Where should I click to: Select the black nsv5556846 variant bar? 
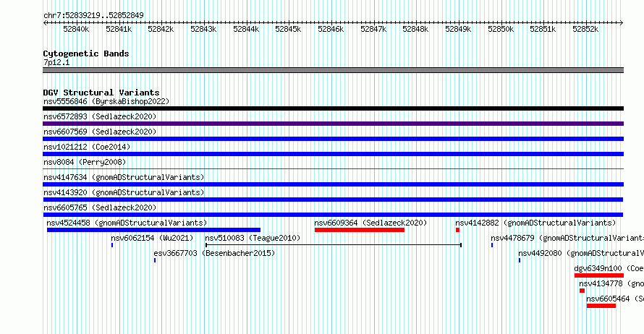(333, 108)
